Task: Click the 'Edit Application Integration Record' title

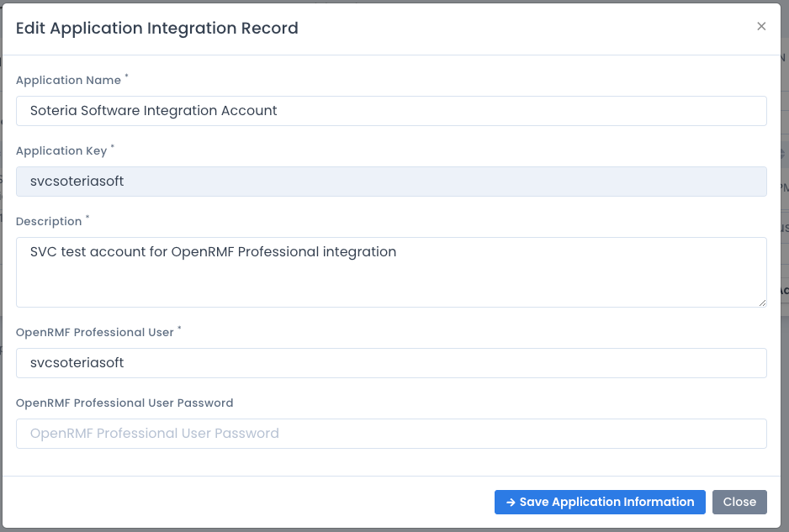Action: 157,29
